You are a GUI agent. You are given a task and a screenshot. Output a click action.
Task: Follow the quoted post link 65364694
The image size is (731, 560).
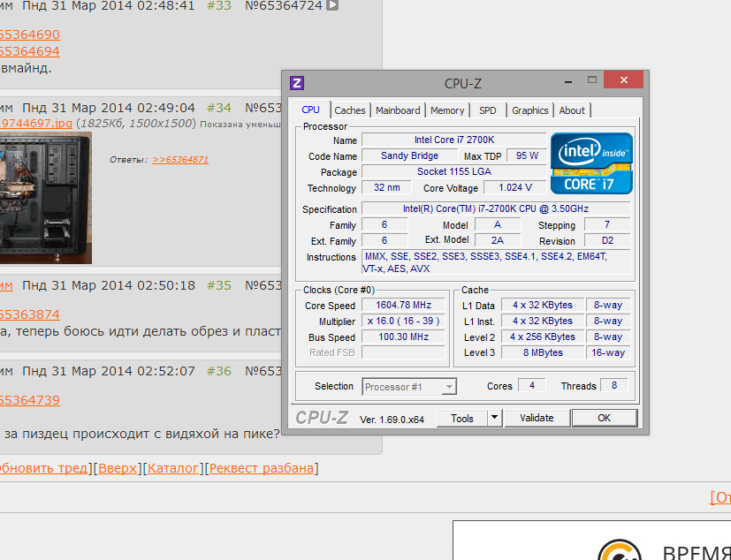(x=30, y=51)
